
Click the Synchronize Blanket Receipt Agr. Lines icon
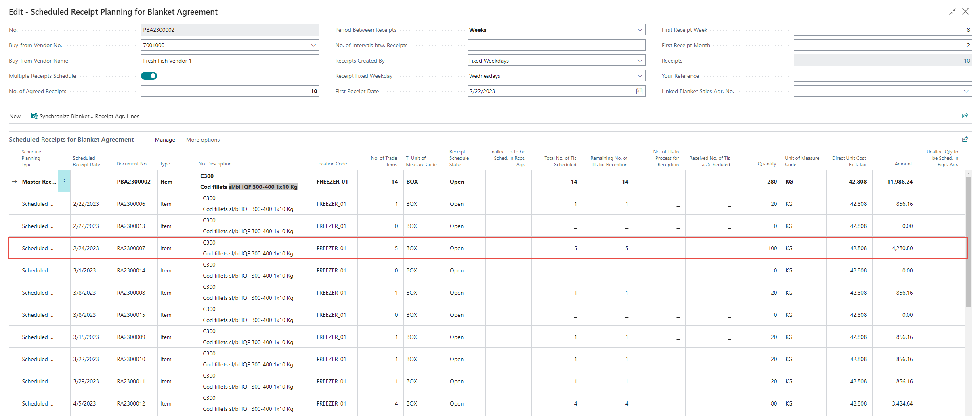[34, 116]
